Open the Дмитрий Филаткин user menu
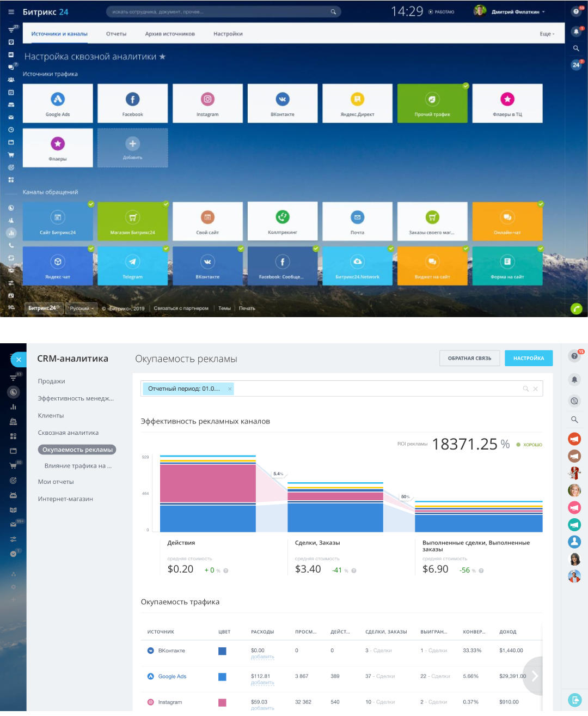The width and height of the screenshot is (588, 716). (x=517, y=11)
